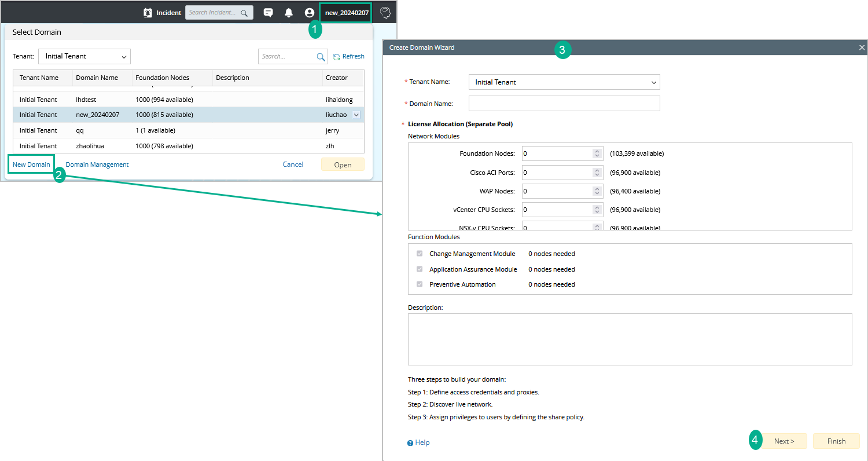This screenshot has width=868, height=461.
Task: Click the New Domain link
Action: 31,164
